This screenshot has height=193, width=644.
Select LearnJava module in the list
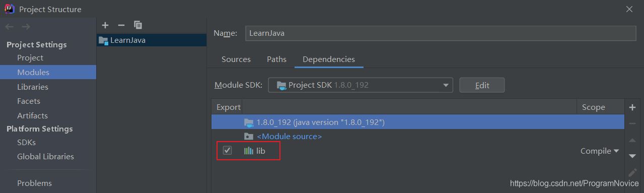152,40
